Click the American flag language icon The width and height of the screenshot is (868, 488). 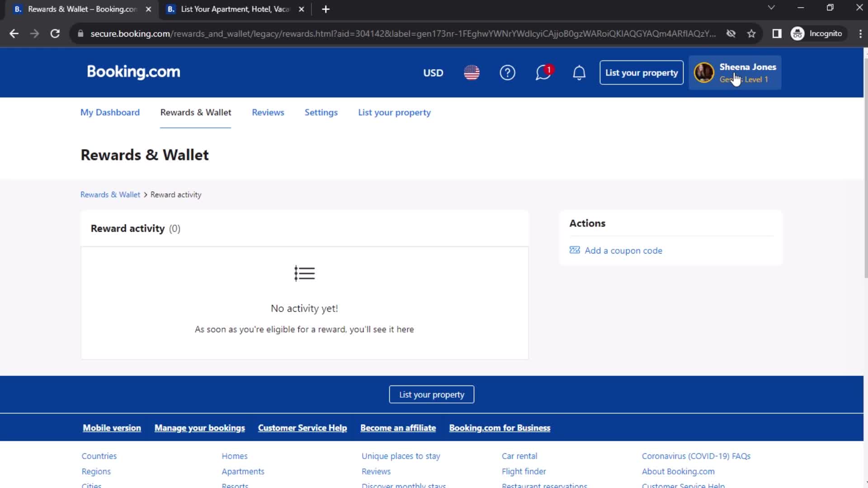tap(472, 73)
